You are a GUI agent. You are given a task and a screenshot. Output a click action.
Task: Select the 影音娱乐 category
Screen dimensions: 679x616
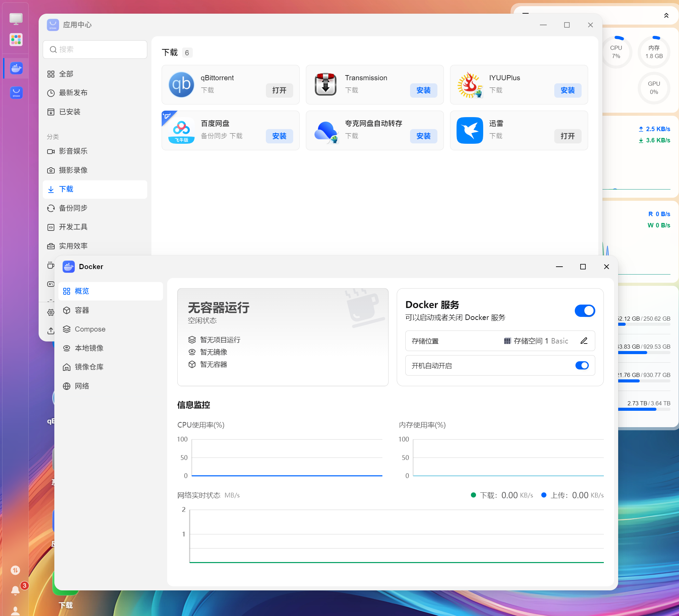(x=95, y=151)
